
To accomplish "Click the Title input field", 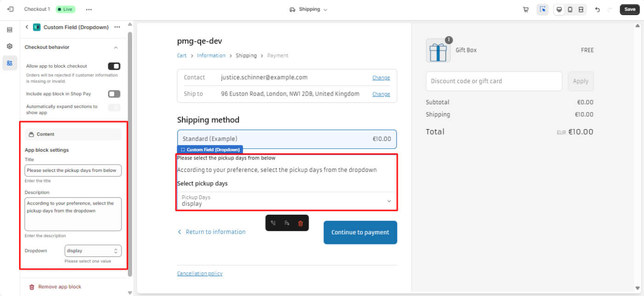I will [73, 171].
